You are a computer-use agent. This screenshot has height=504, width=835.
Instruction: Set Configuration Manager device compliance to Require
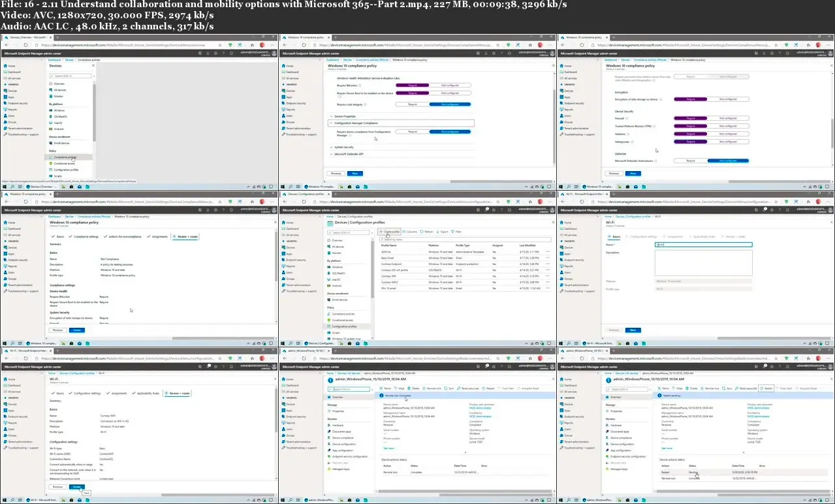413,132
